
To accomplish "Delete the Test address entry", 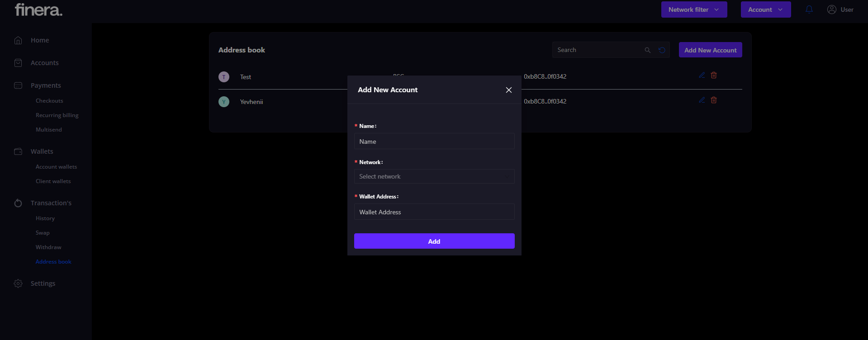I will [x=714, y=75].
